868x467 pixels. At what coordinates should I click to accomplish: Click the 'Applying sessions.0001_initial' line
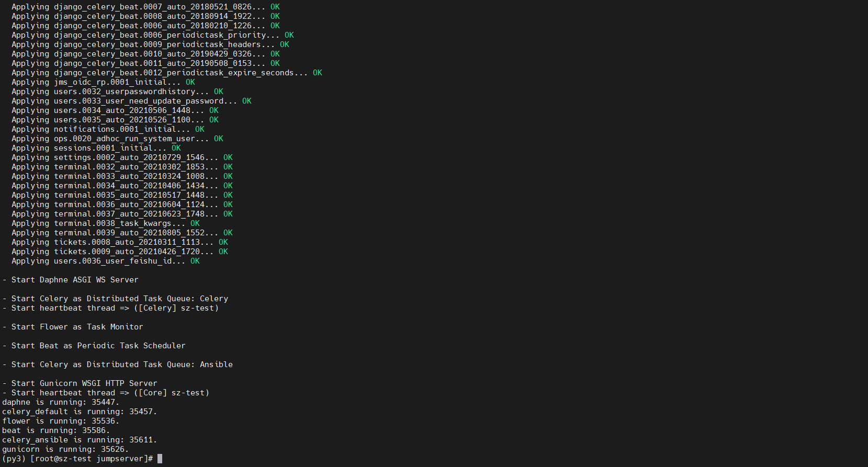(96, 148)
